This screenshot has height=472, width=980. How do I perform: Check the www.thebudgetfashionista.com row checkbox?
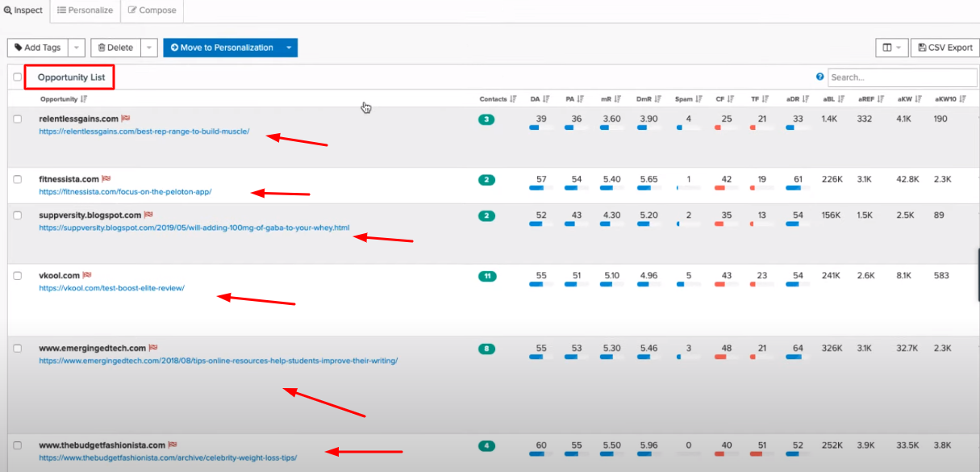click(18, 445)
